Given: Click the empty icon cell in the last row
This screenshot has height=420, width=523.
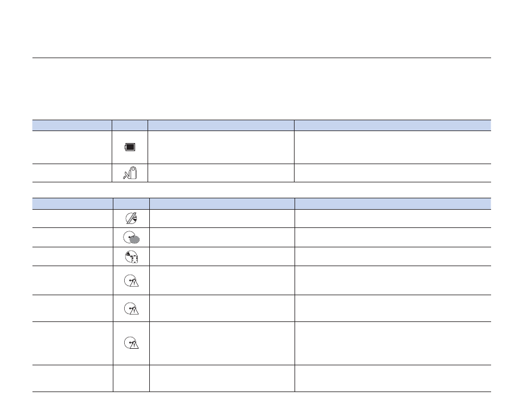Looking at the screenshot, I should point(131,378).
